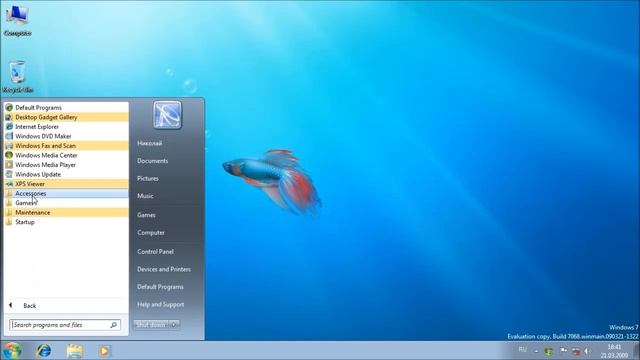Image resolution: width=640 pixels, height=360 pixels.
Task: Open Internet Explorer from the taskbar
Action: (x=43, y=351)
